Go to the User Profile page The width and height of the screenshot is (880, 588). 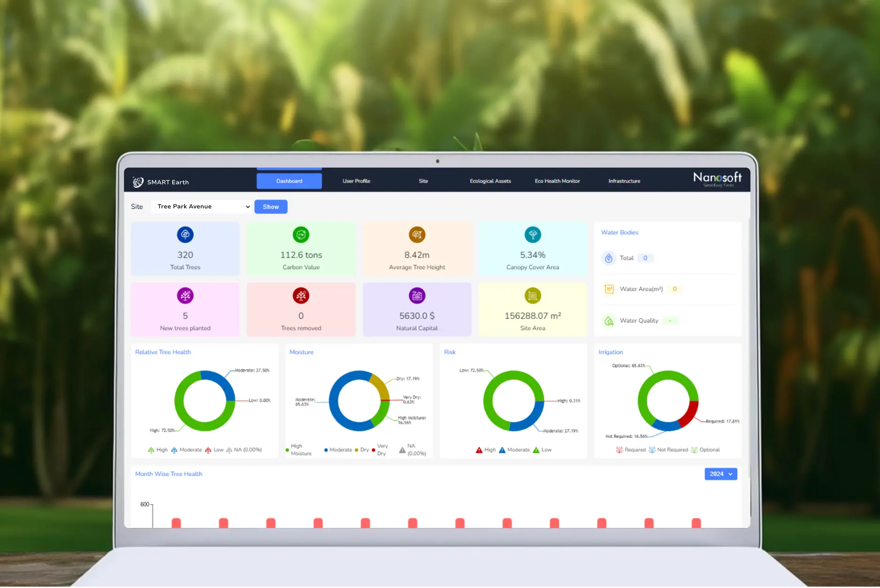[x=356, y=181]
